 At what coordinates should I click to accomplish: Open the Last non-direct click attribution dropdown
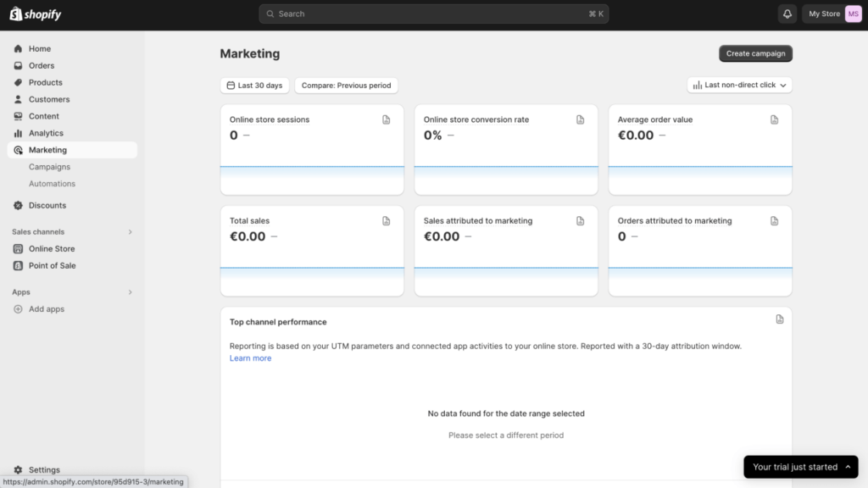(x=738, y=85)
